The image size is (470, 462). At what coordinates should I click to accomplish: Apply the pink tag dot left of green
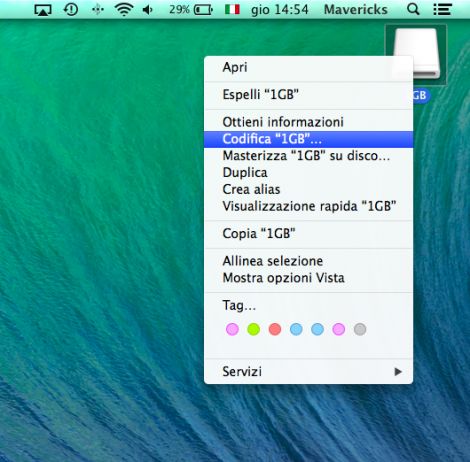point(232,329)
